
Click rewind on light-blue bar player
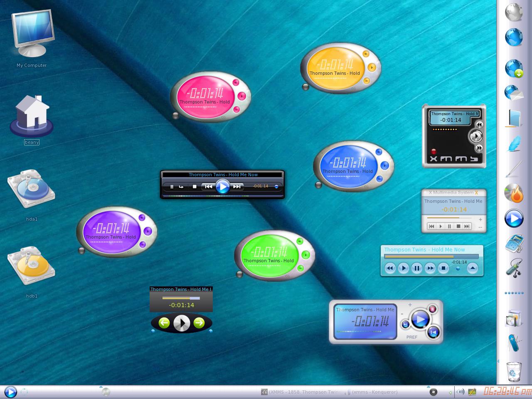(x=390, y=268)
